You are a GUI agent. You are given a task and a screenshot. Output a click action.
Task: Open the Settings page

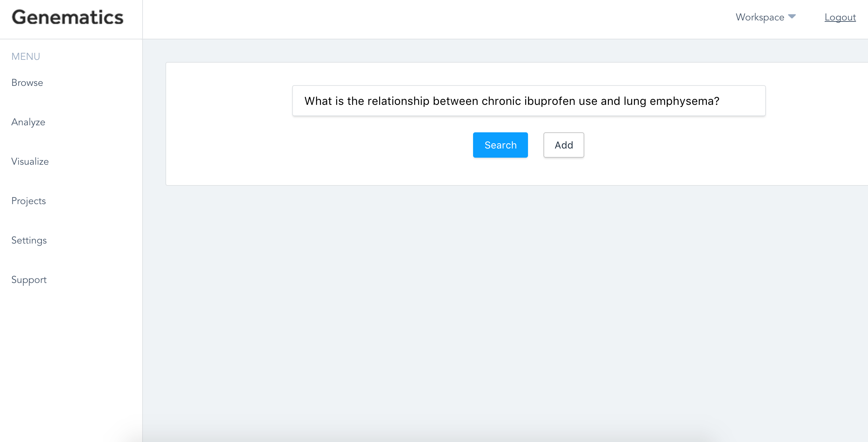coord(29,240)
